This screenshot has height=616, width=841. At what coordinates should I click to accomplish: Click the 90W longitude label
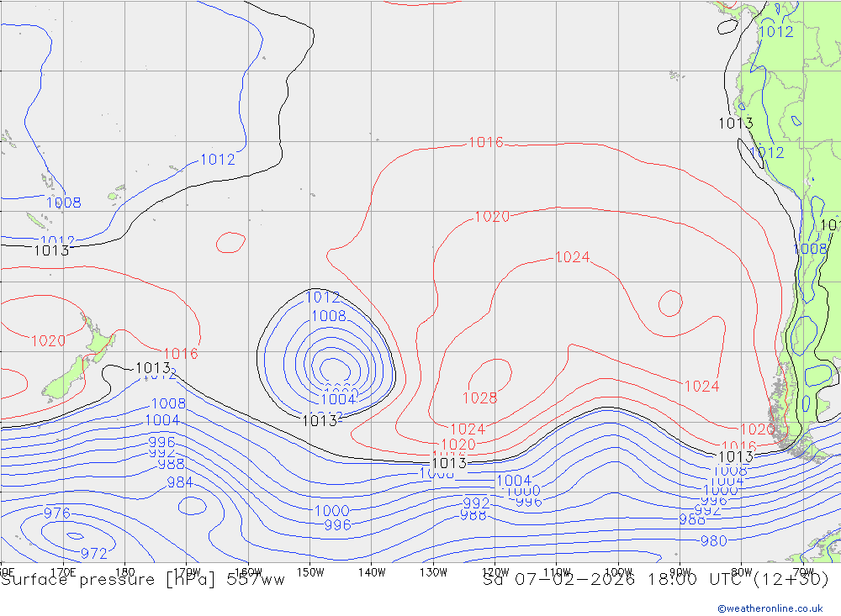[x=680, y=572]
